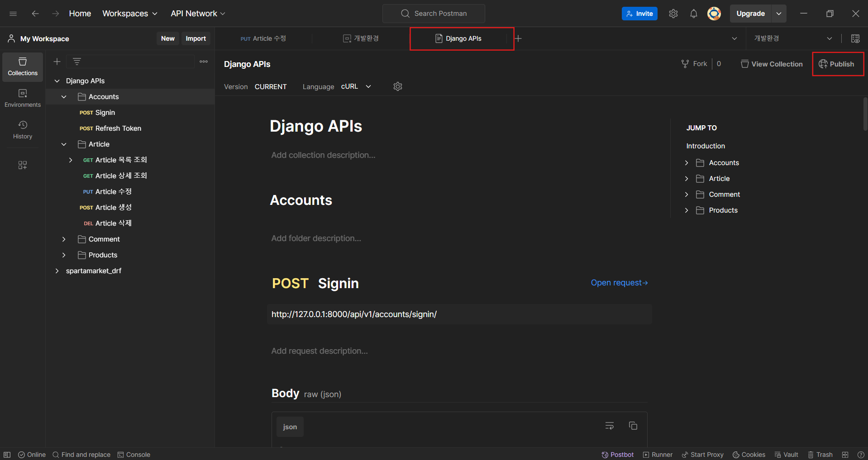Screen dimensions: 868x460
Task: Open the Collections sidebar panel
Action: point(23,67)
